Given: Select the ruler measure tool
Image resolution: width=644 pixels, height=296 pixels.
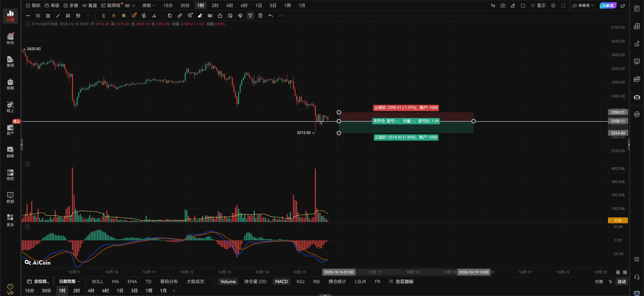Looking at the screenshot, I should [x=180, y=16].
